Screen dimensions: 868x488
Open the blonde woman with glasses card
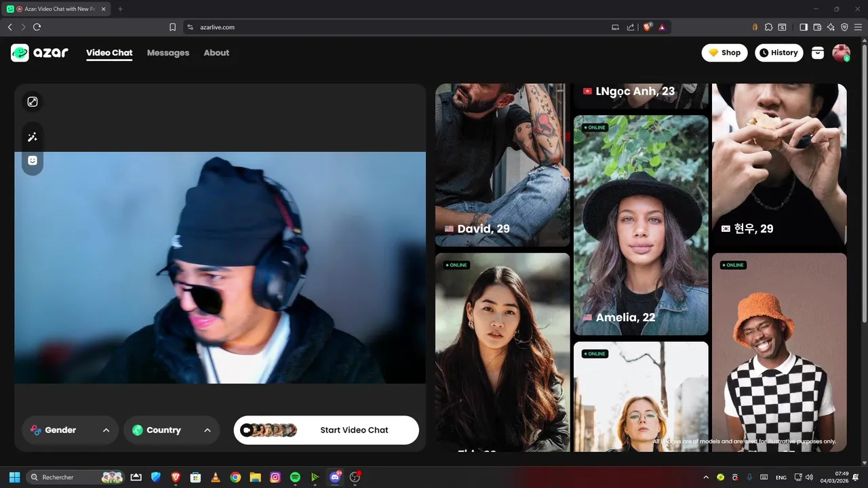641,396
